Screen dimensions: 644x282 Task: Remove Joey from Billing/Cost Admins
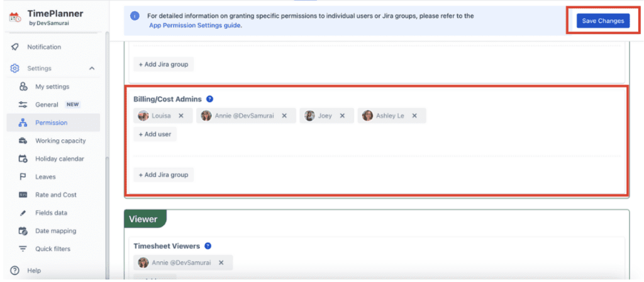[x=342, y=116]
